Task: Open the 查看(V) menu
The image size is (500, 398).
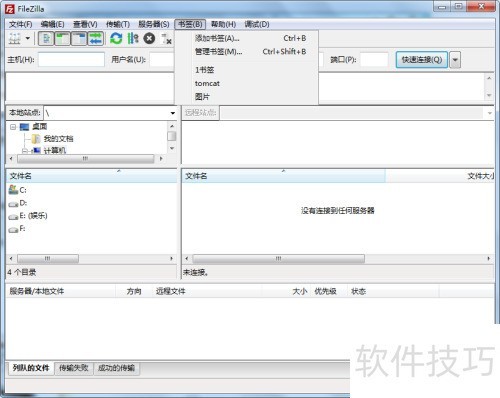Action: tap(85, 24)
